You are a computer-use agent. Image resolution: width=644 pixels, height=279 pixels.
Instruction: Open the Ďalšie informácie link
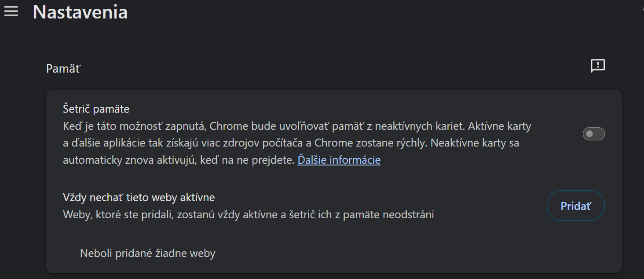(x=339, y=160)
